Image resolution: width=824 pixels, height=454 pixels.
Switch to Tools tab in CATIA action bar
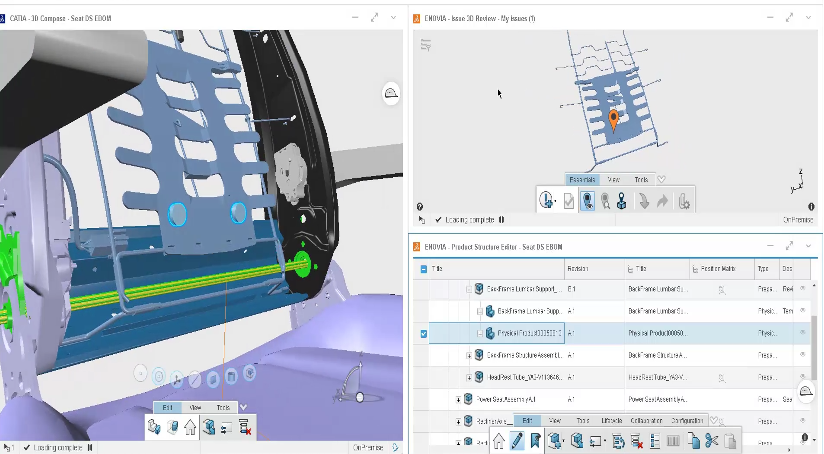click(223, 407)
